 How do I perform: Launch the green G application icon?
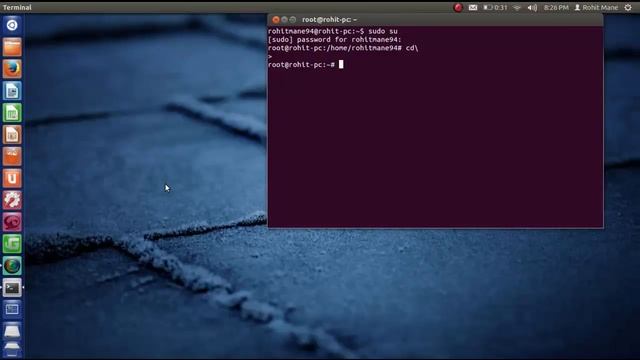tap(12, 244)
